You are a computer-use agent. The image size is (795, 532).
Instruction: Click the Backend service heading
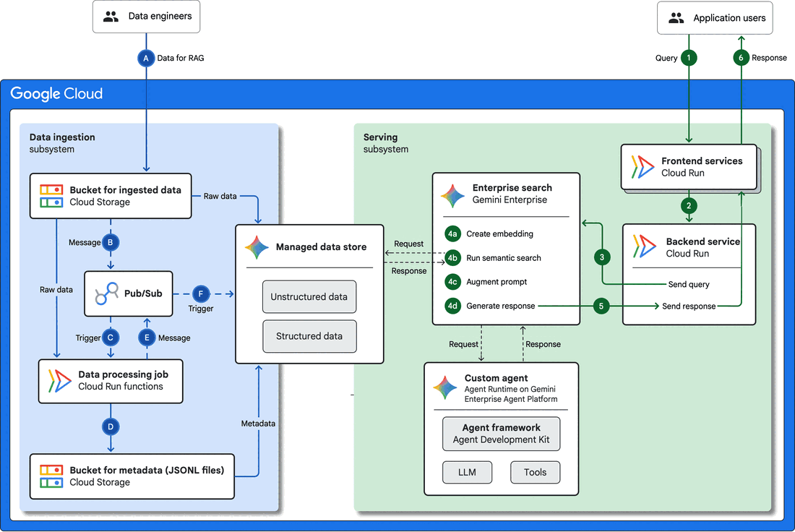[x=702, y=241]
